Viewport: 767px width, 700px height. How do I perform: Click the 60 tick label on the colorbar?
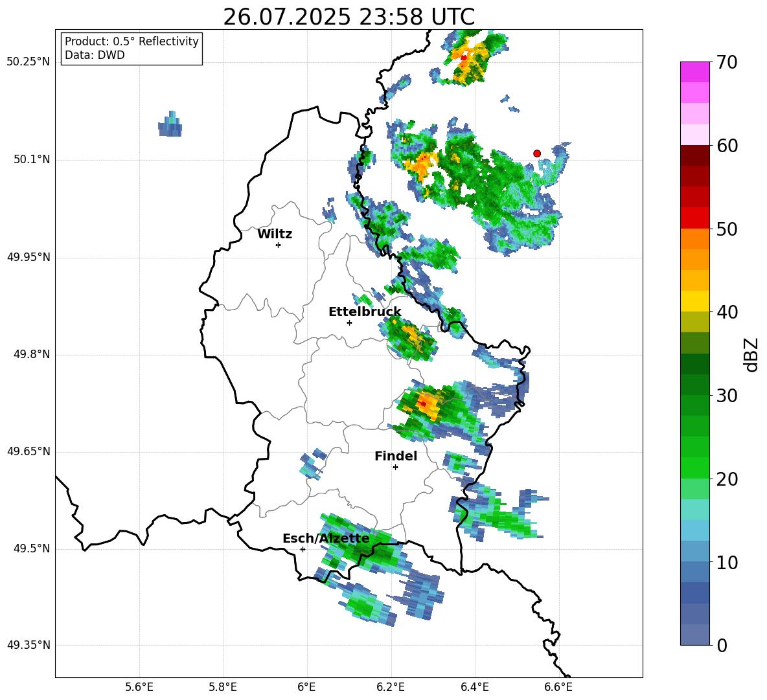pyautogui.click(x=727, y=146)
